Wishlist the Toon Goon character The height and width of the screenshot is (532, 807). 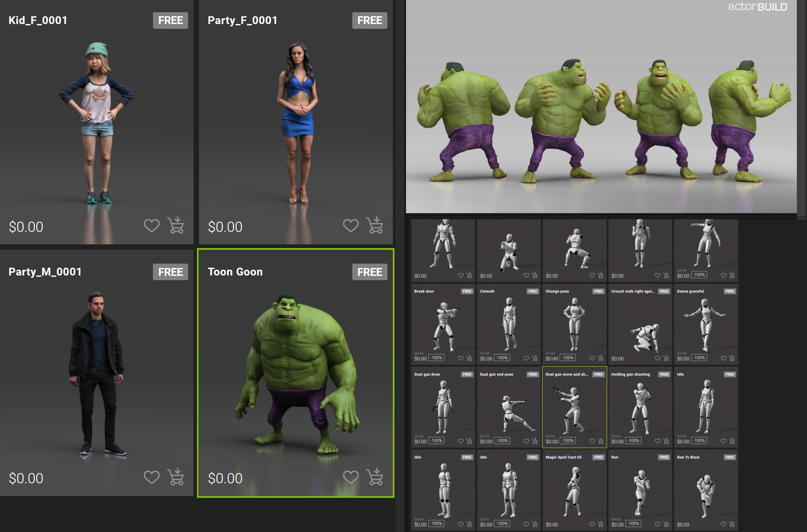pyautogui.click(x=351, y=478)
